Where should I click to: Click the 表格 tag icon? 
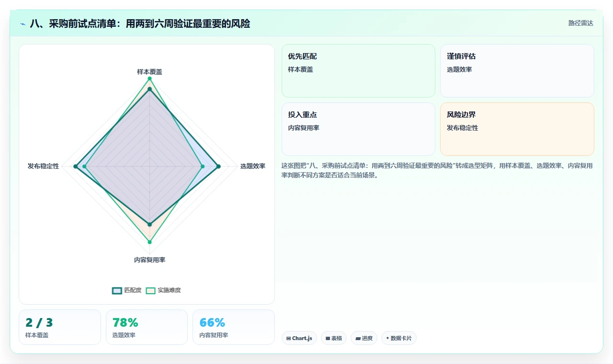328,338
